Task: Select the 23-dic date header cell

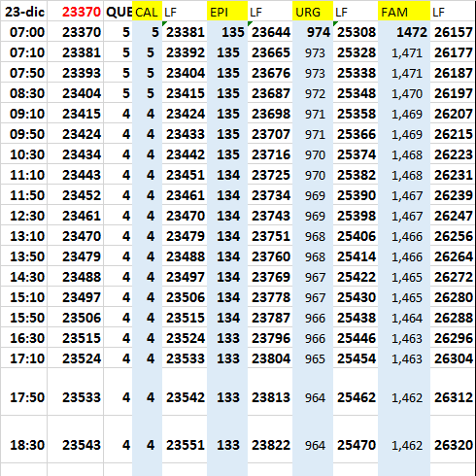Action: click(24, 12)
